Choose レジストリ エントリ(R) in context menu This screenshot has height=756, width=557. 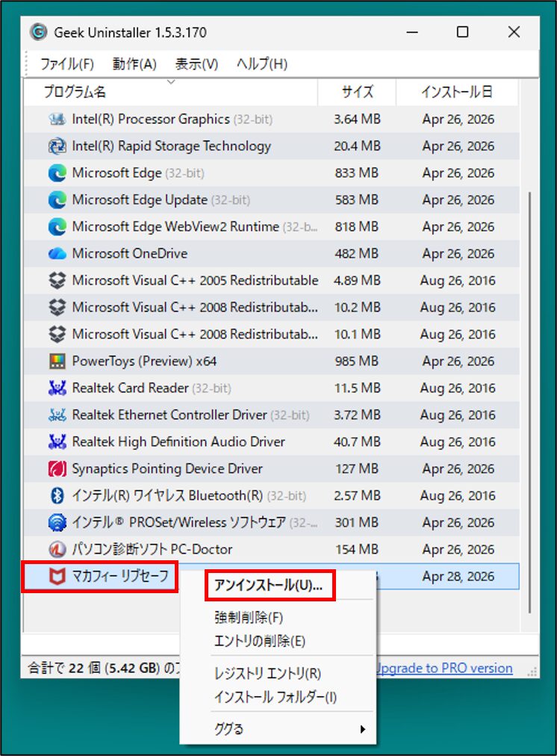(267, 674)
